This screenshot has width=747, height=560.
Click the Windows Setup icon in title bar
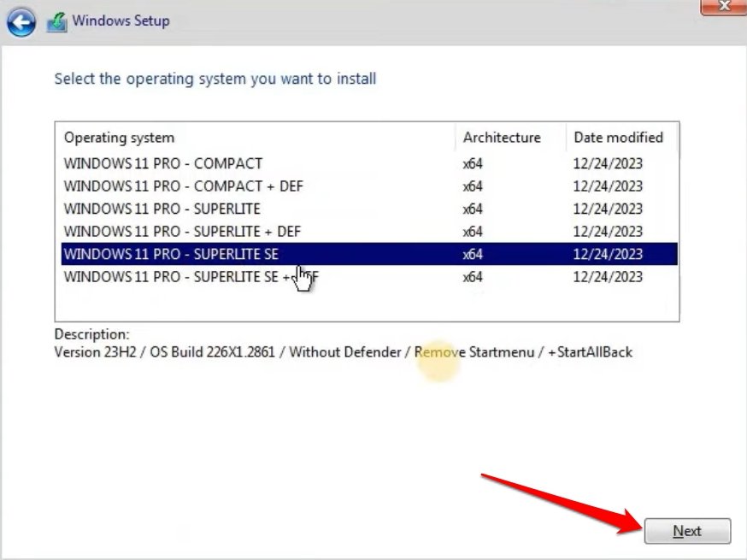[x=56, y=22]
